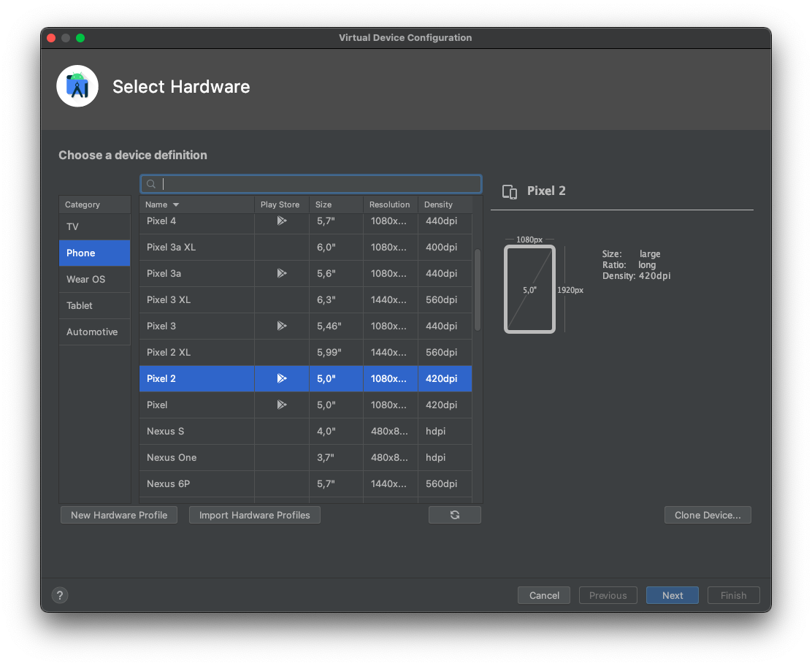
Task: Sort devices using the Name column arrow
Action: click(176, 205)
